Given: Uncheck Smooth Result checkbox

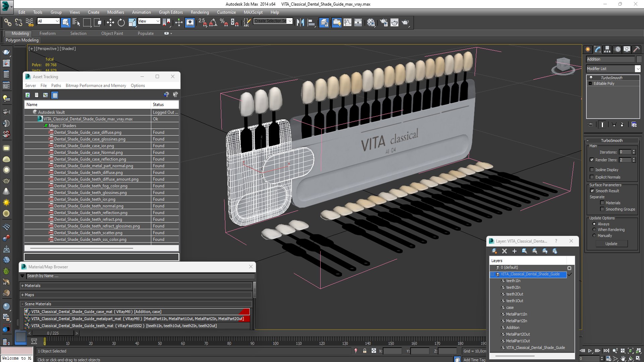Looking at the screenshot, I should point(592,191).
